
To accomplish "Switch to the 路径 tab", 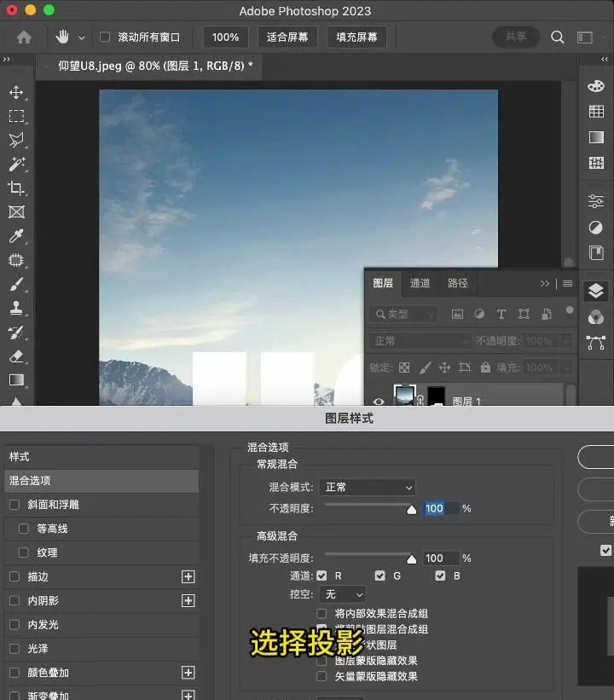I will [458, 283].
